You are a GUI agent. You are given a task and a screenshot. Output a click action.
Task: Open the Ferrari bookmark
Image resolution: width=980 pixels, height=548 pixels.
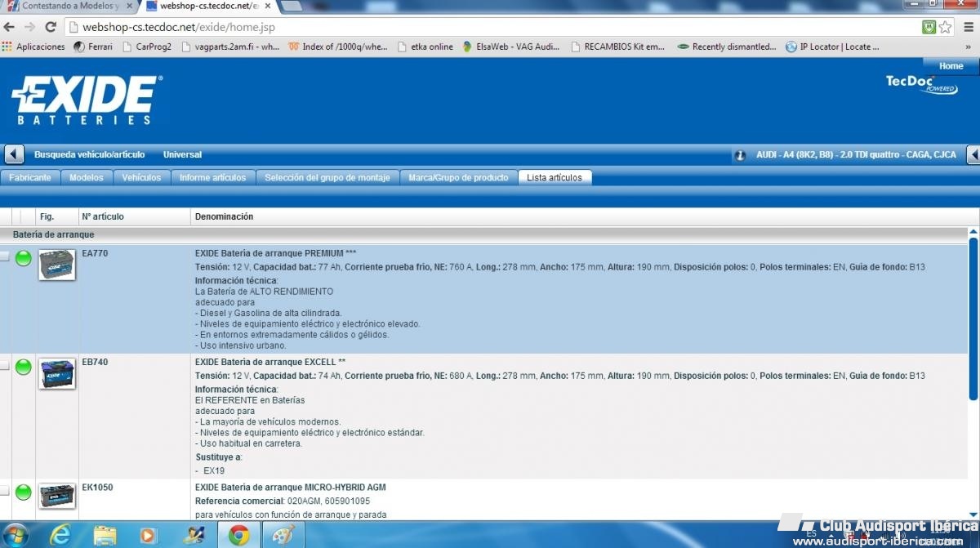93,47
